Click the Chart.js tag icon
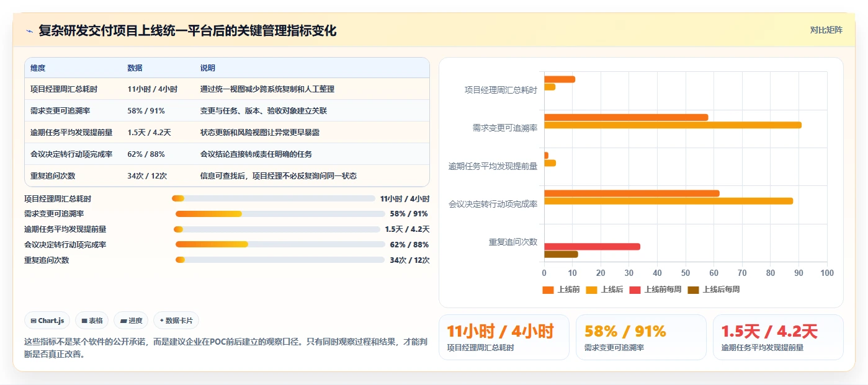 [x=33, y=321]
